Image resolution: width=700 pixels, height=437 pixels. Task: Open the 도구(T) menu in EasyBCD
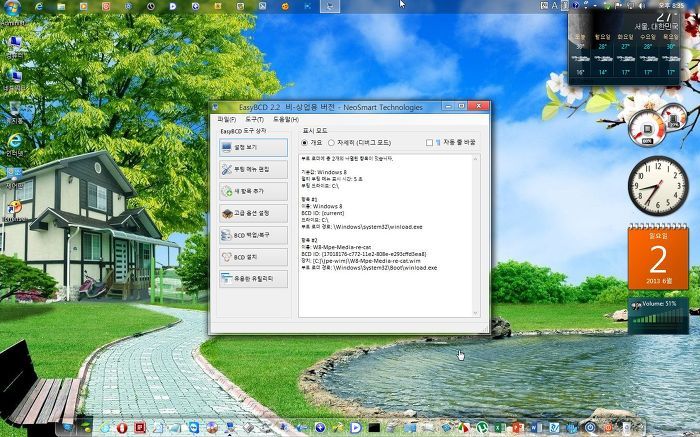pyautogui.click(x=254, y=120)
